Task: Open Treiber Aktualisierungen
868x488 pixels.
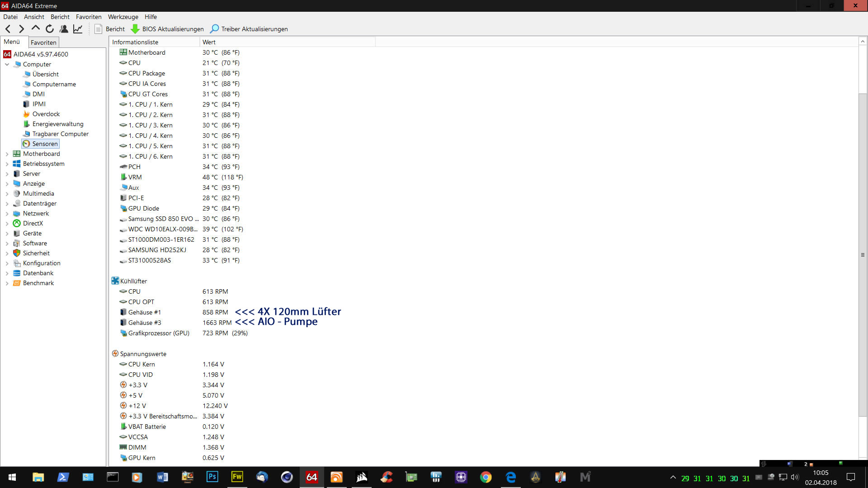Action: [x=249, y=29]
